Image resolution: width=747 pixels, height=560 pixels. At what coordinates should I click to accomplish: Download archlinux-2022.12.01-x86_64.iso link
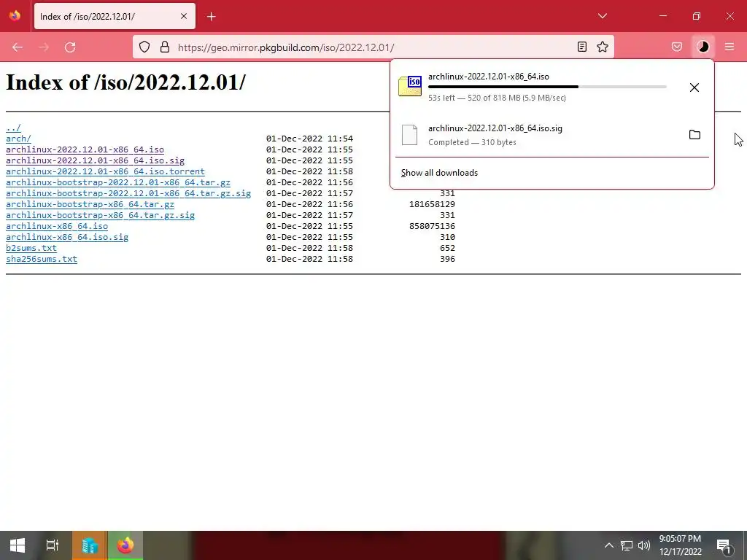tap(85, 149)
